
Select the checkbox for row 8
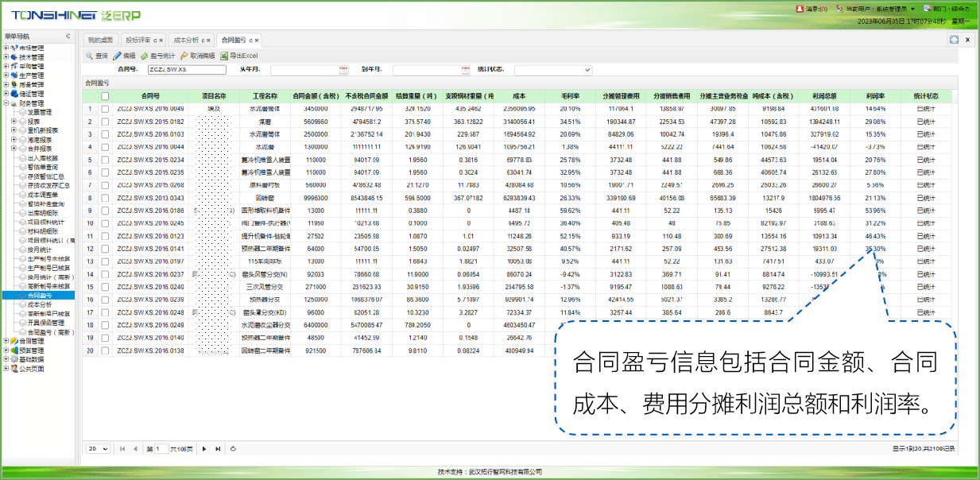point(105,198)
